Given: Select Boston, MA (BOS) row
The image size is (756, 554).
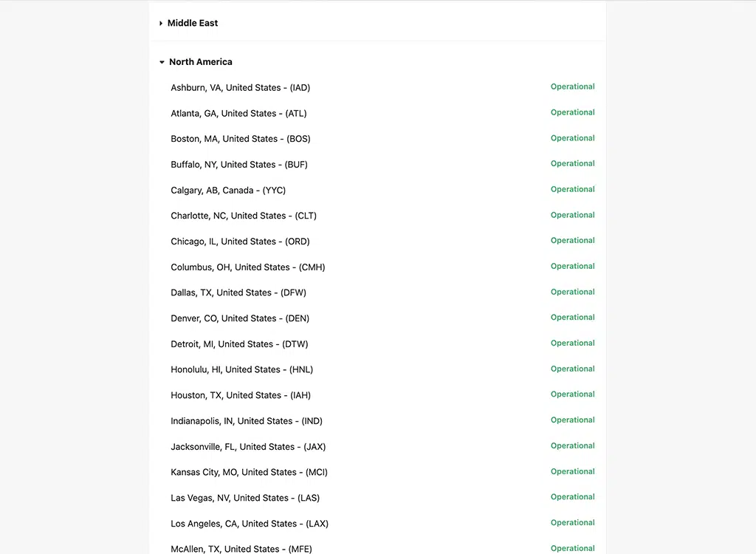Looking at the screenshot, I should (x=240, y=139).
